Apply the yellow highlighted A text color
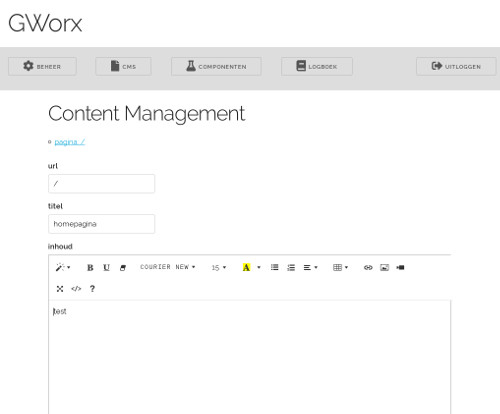 (246, 267)
